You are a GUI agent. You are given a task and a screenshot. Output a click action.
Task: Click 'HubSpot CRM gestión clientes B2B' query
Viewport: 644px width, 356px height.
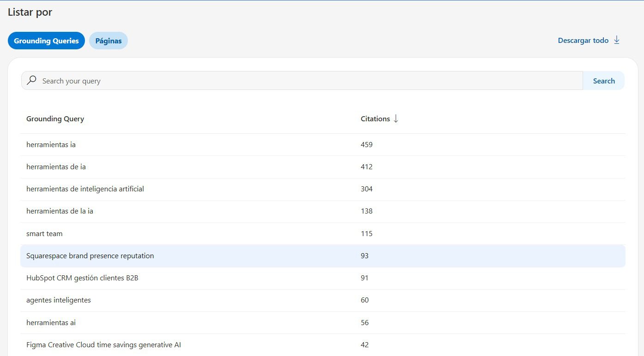click(82, 278)
